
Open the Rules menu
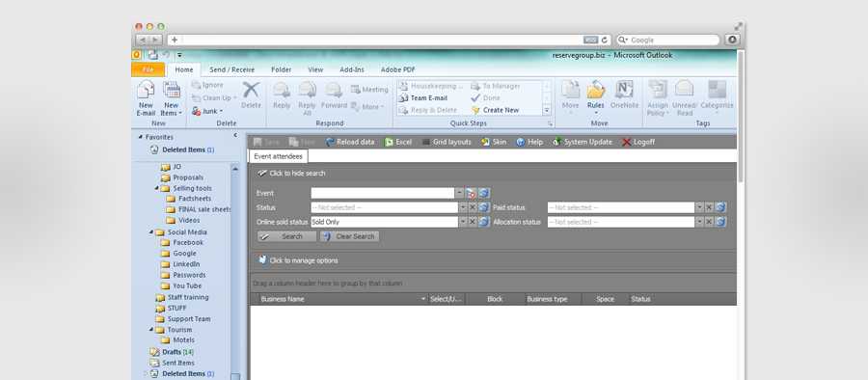click(596, 98)
